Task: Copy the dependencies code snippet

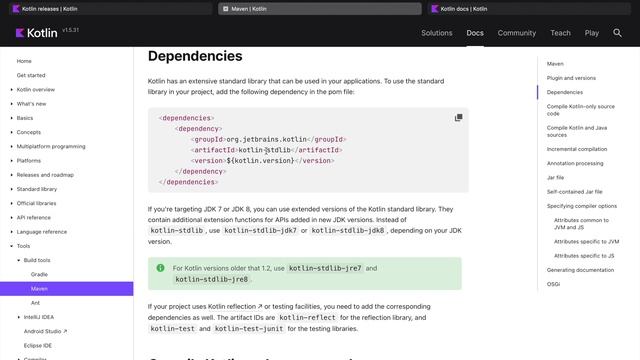Action: [458, 118]
